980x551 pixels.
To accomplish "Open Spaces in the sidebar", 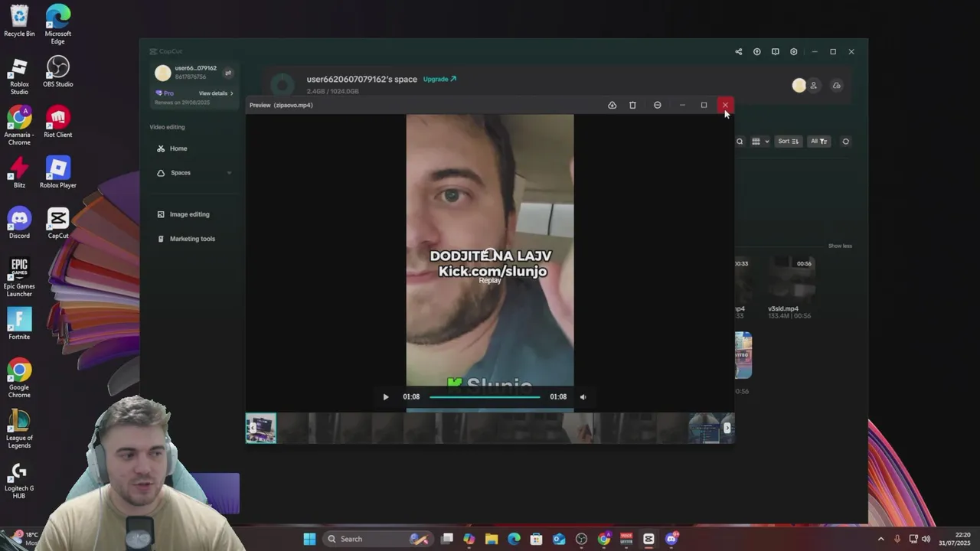I will point(181,173).
